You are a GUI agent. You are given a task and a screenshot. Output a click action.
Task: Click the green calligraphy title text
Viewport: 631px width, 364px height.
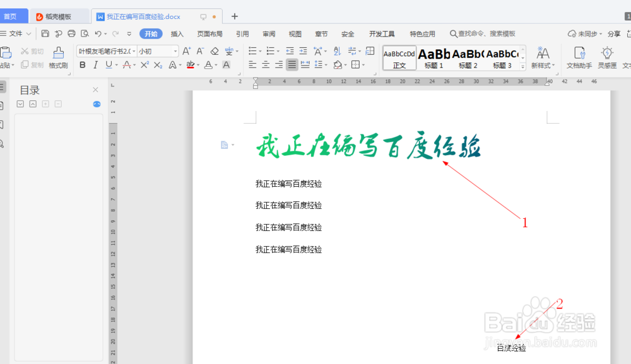369,145
